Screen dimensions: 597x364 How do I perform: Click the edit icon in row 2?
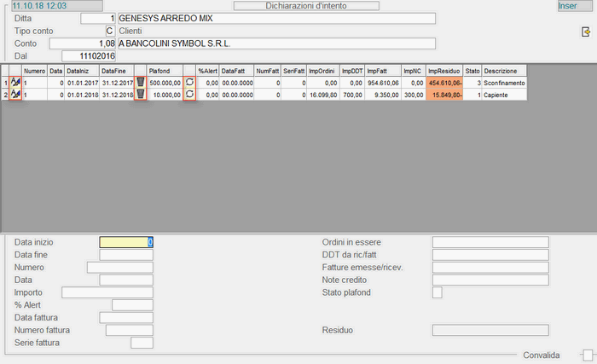(15, 95)
